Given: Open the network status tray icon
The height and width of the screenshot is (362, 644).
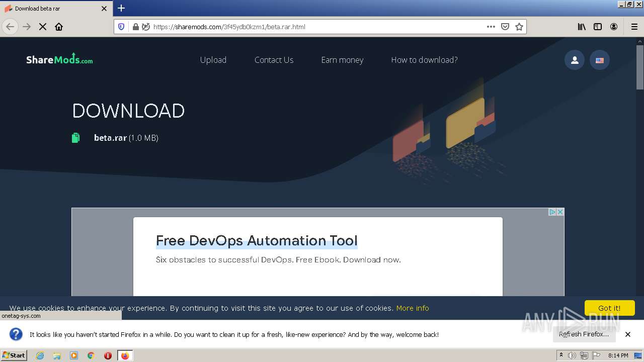Looking at the screenshot, I should 584,355.
